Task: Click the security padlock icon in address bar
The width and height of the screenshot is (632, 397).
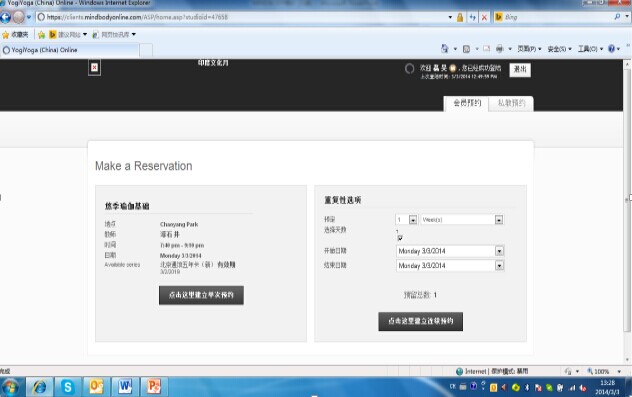Action: (460, 17)
